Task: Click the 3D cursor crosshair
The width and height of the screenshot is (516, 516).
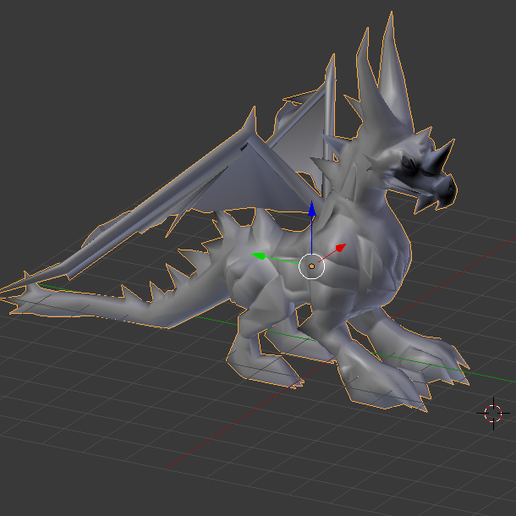Action: 493,413
